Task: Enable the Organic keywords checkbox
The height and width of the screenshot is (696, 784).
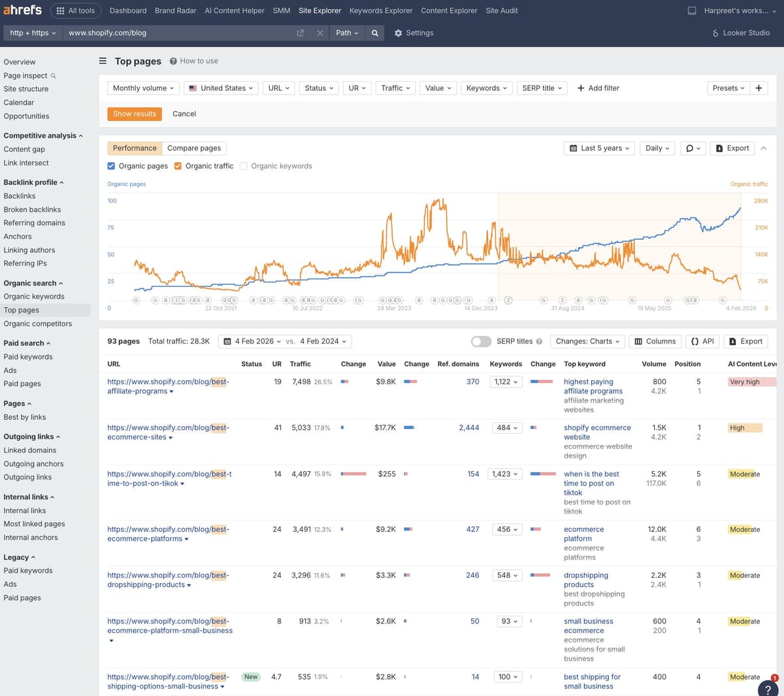Action: tap(244, 166)
